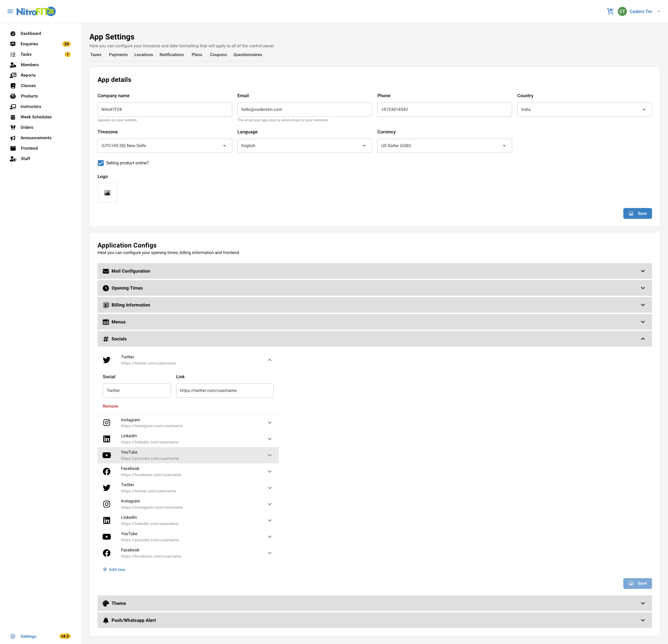Open the Timezone dropdown
668x644 pixels.
pyautogui.click(x=165, y=146)
